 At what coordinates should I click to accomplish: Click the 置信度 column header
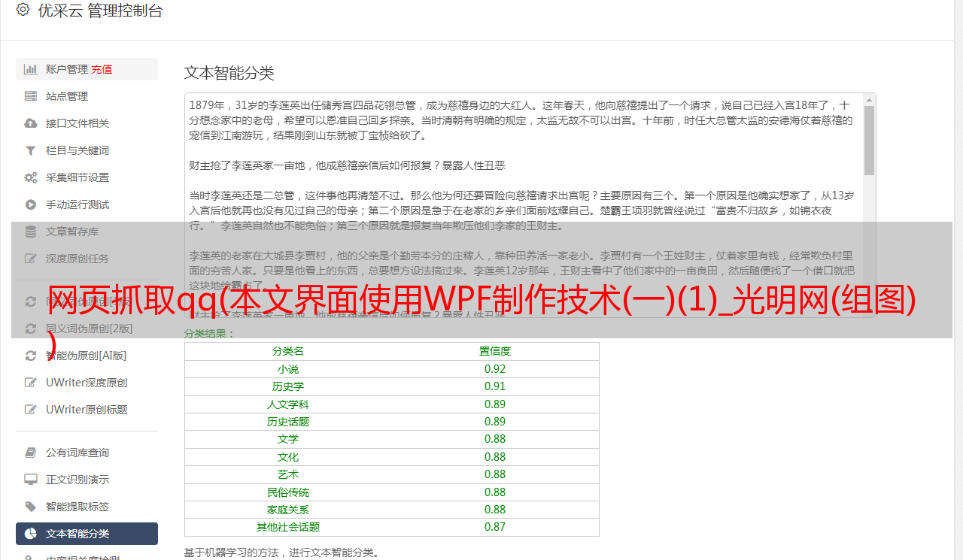tap(495, 351)
